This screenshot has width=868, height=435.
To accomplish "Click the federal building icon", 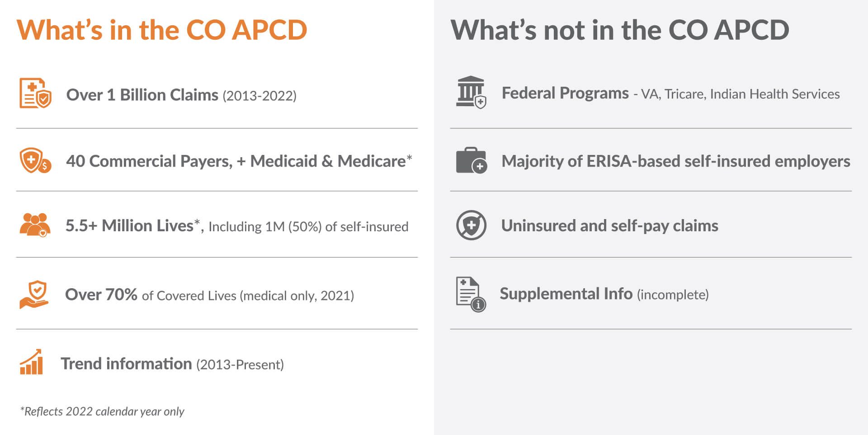I will 471,92.
